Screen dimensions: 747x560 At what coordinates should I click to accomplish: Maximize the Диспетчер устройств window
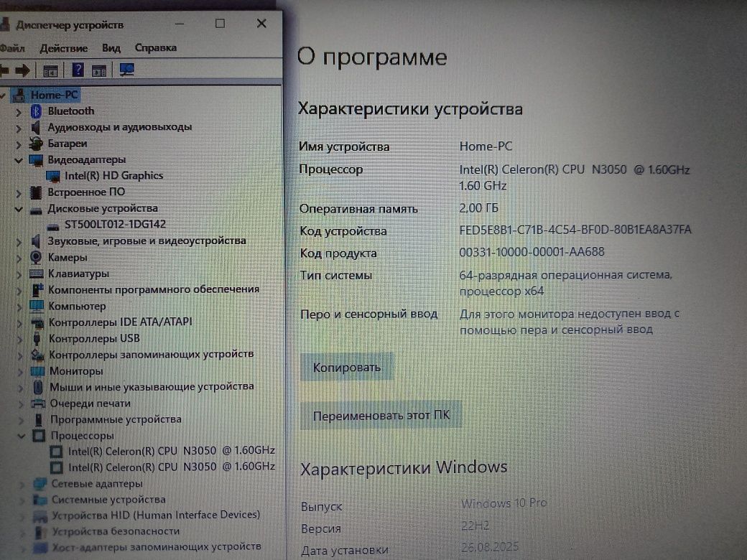pos(220,23)
